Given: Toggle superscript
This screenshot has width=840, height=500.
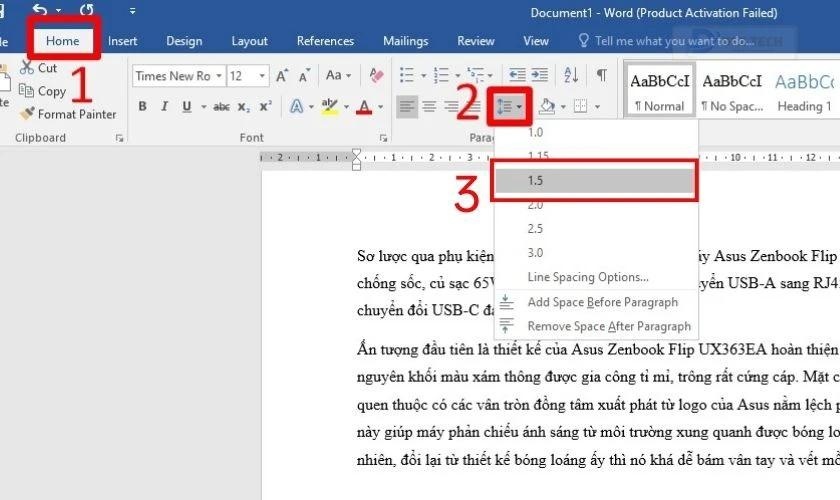Looking at the screenshot, I should click(266, 106).
